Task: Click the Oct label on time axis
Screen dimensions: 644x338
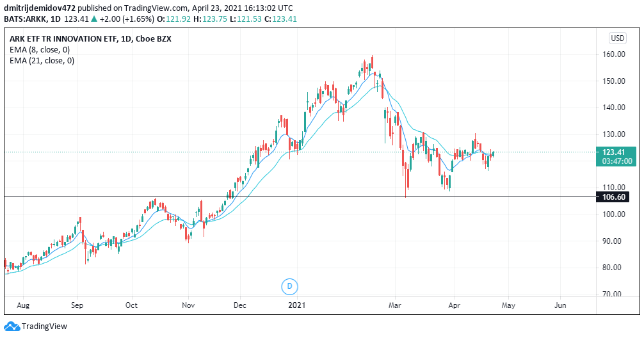Action: [x=131, y=305]
